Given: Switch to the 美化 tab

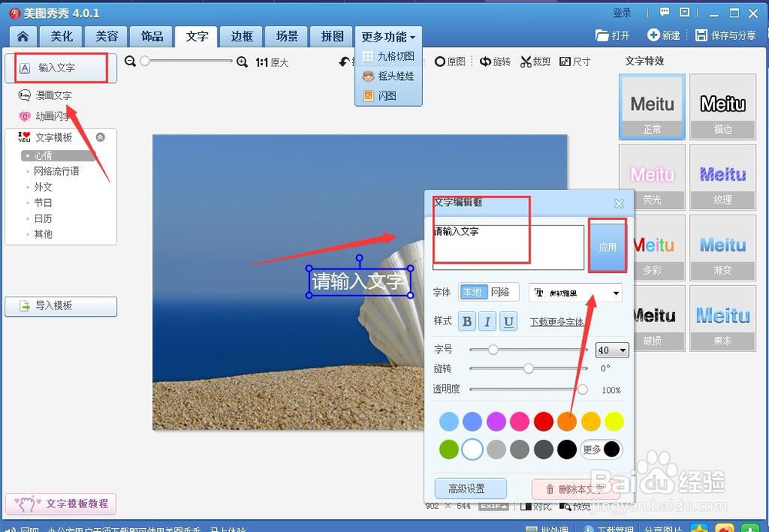Looking at the screenshot, I should (x=62, y=36).
